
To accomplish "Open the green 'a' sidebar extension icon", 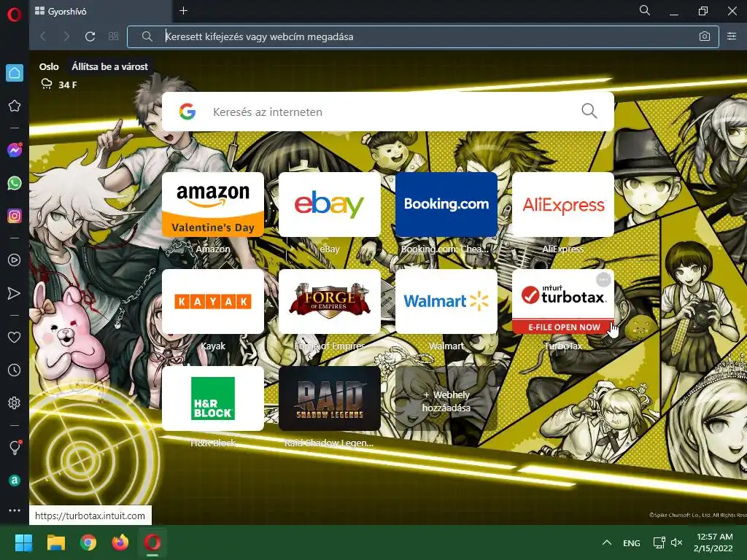I will [x=15, y=480].
